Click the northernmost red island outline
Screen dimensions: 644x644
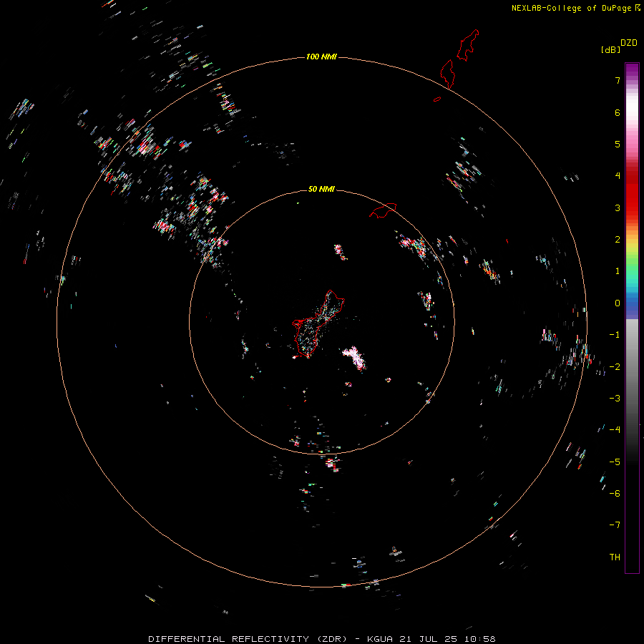click(x=468, y=45)
